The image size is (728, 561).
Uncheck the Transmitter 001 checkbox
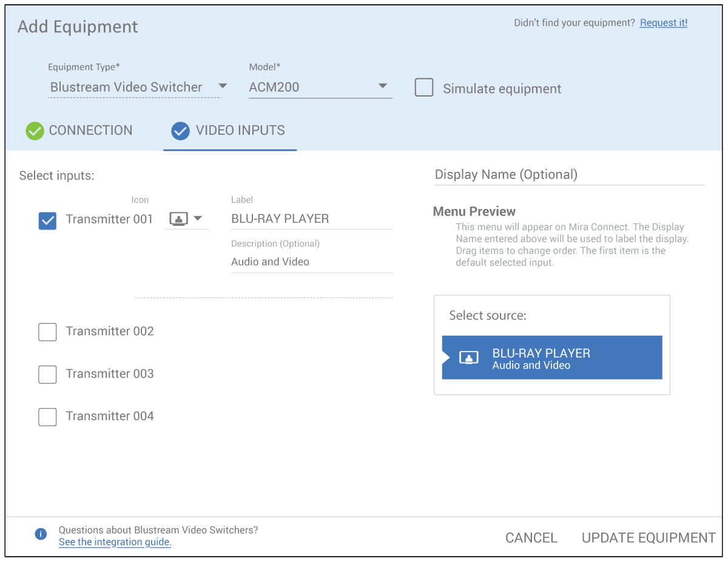(x=47, y=220)
